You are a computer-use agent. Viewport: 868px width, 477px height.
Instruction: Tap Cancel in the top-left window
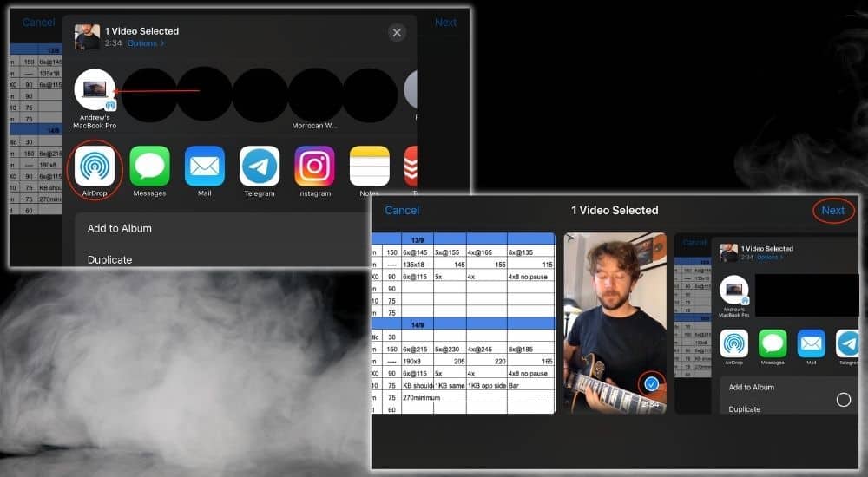point(39,23)
